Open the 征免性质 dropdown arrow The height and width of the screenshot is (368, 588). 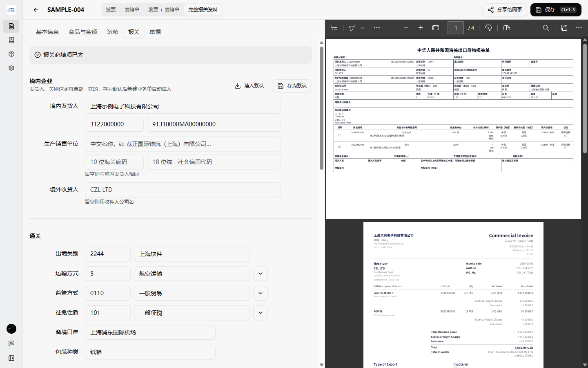[261, 313]
